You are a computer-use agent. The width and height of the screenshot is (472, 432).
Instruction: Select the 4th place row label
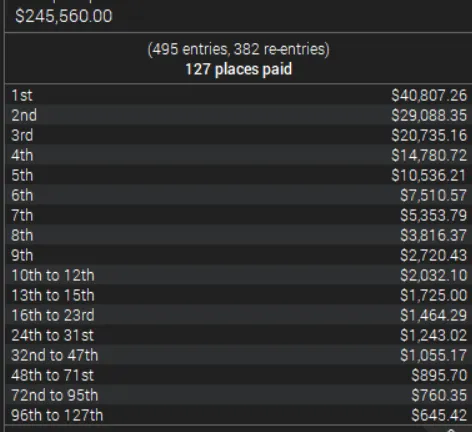(x=22, y=155)
